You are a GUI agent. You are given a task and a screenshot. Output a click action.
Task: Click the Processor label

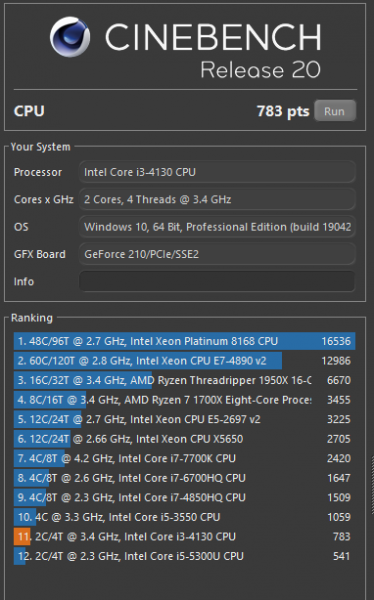[38, 172]
